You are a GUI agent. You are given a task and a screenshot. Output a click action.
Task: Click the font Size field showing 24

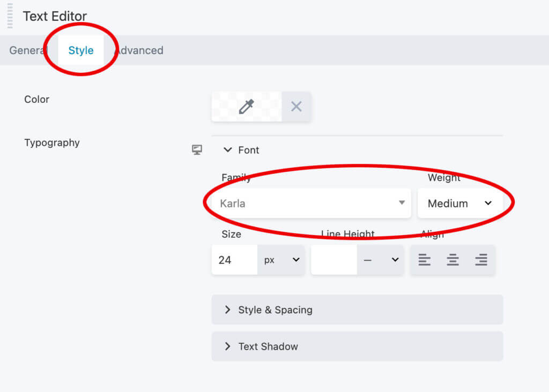pyautogui.click(x=234, y=260)
